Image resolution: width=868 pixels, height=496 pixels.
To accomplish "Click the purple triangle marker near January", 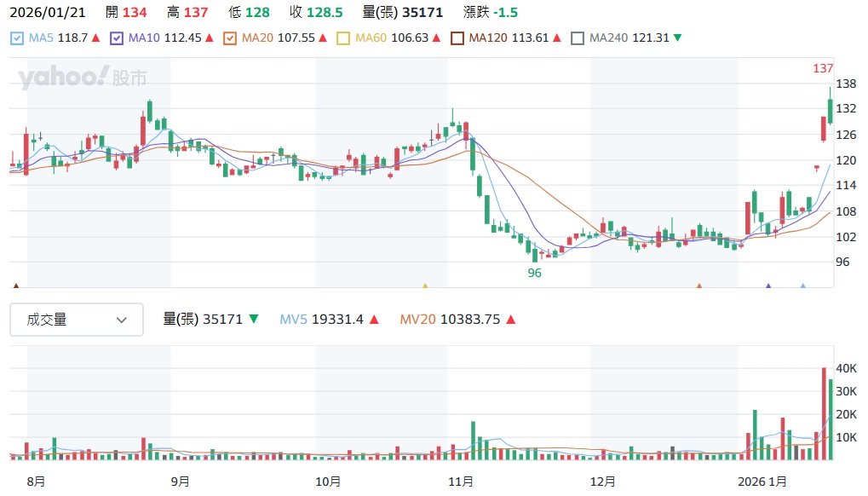I will point(768,286).
